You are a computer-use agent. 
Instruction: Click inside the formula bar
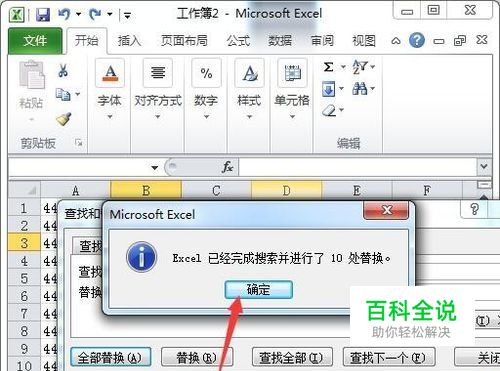pos(358,167)
